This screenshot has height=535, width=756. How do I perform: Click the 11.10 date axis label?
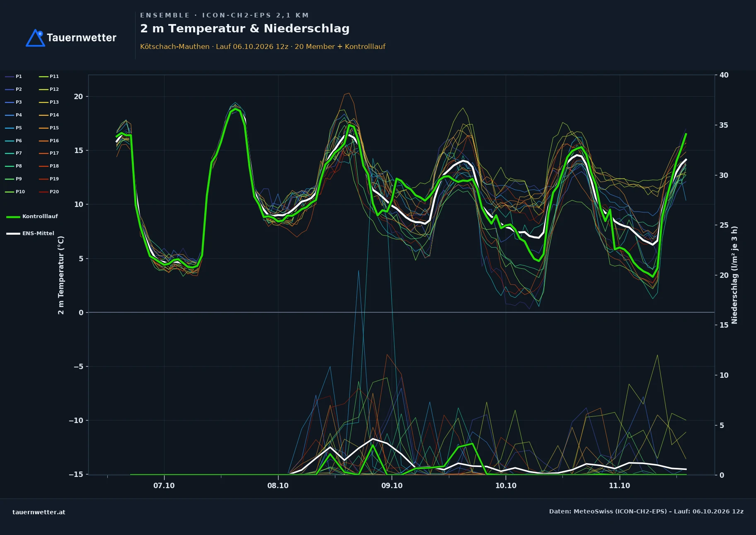(620, 486)
